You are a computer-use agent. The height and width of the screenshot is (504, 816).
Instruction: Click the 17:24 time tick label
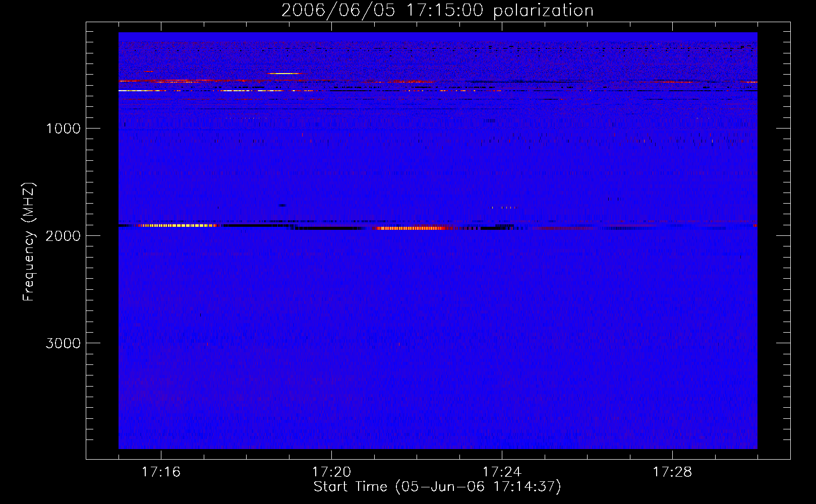[x=502, y=472]
